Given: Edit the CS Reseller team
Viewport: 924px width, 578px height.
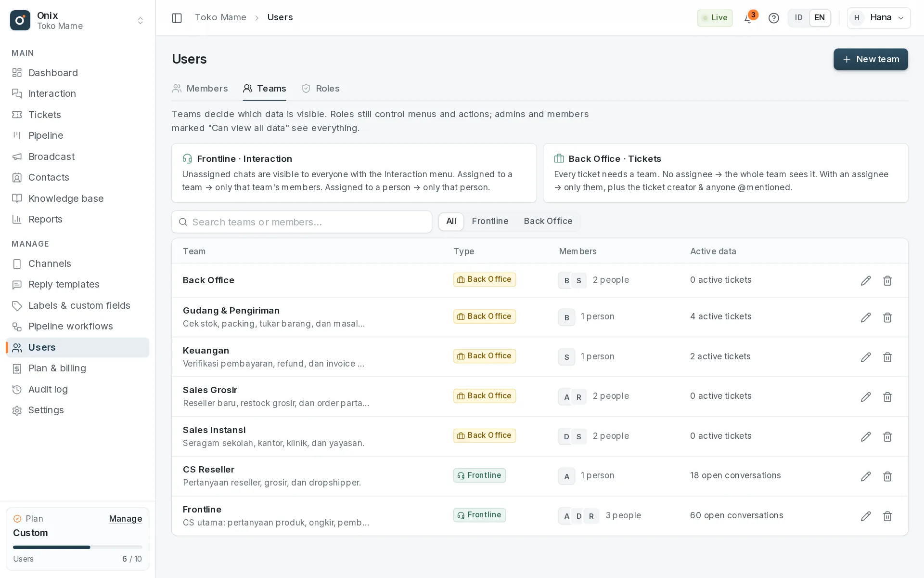Looking at the screenshot, I should (866, 476).
